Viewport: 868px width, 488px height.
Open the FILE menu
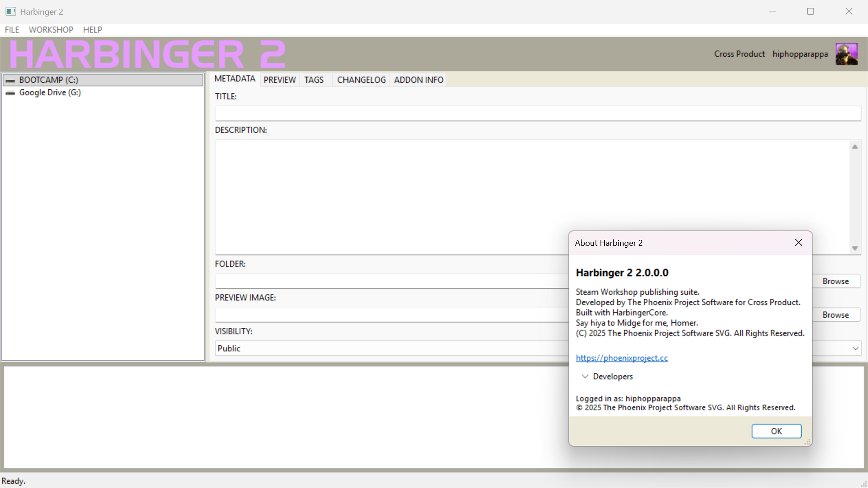click(12, 30)
